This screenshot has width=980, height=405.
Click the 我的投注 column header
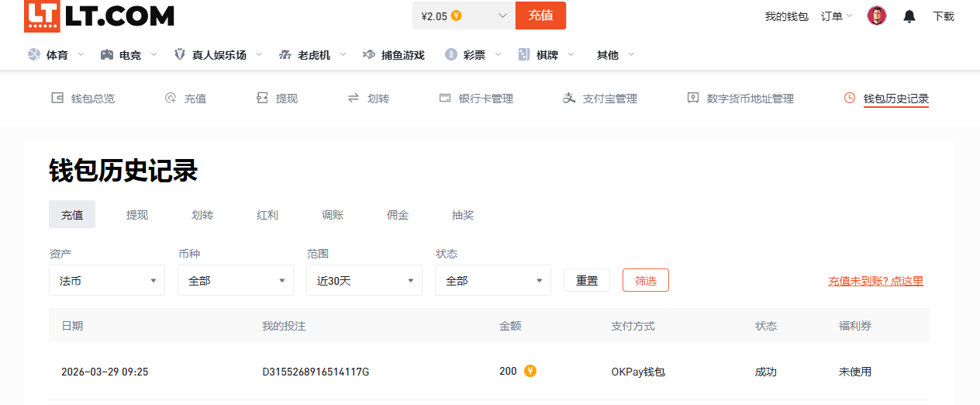(x=284, y=326)
